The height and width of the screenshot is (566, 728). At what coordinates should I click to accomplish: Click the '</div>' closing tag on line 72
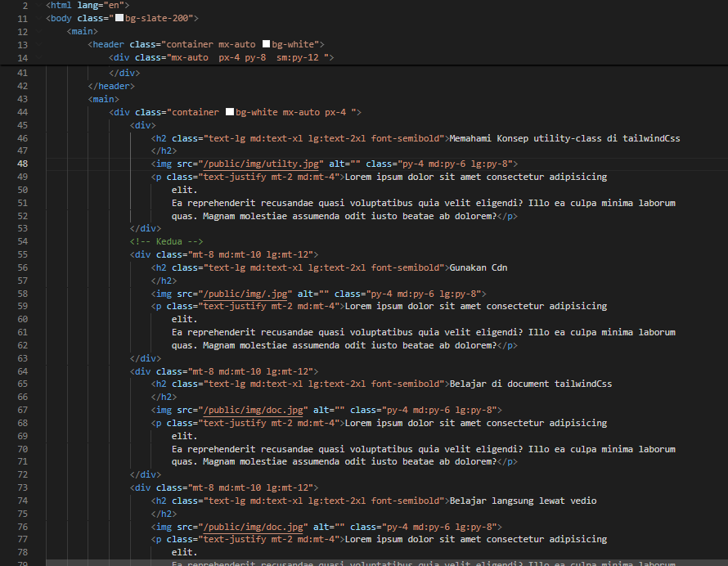tap(146, 474)
